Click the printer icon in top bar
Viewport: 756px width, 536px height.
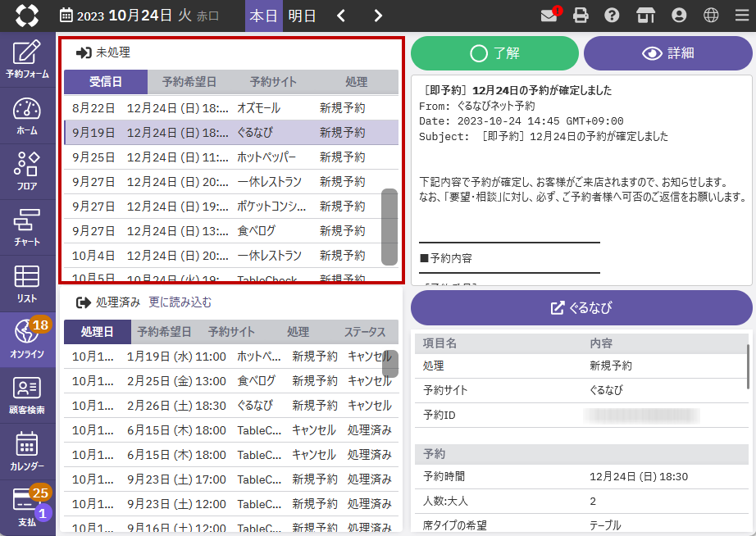click(581, 16)
